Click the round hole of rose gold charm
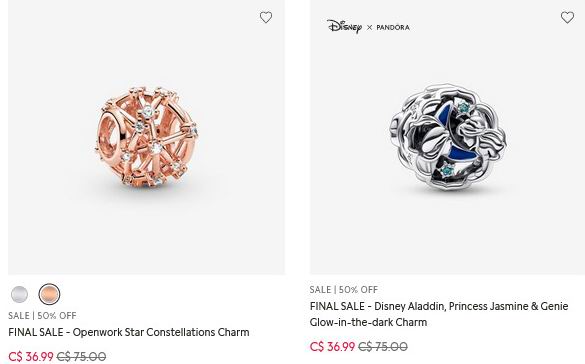The width and height of the screenshot is (585, 364). pos(108,132)
